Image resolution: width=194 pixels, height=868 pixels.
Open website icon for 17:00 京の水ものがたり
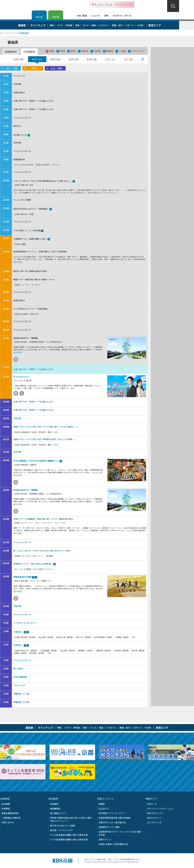point(16,359)
